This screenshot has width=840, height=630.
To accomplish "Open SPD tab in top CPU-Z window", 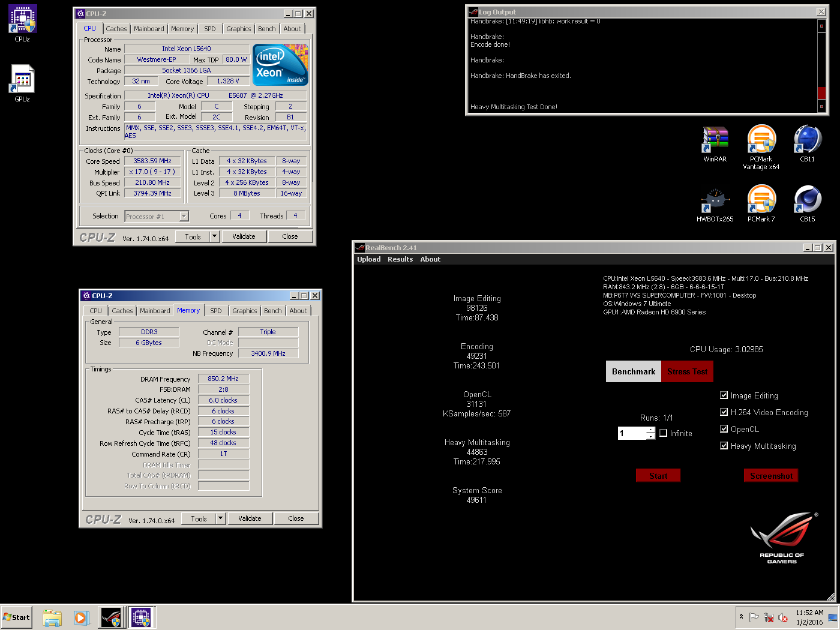I will 210,29.
